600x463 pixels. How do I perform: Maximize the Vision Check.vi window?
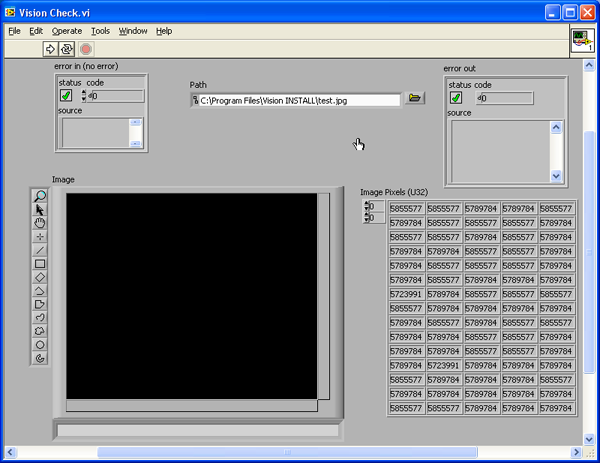[x=570, y=13]
